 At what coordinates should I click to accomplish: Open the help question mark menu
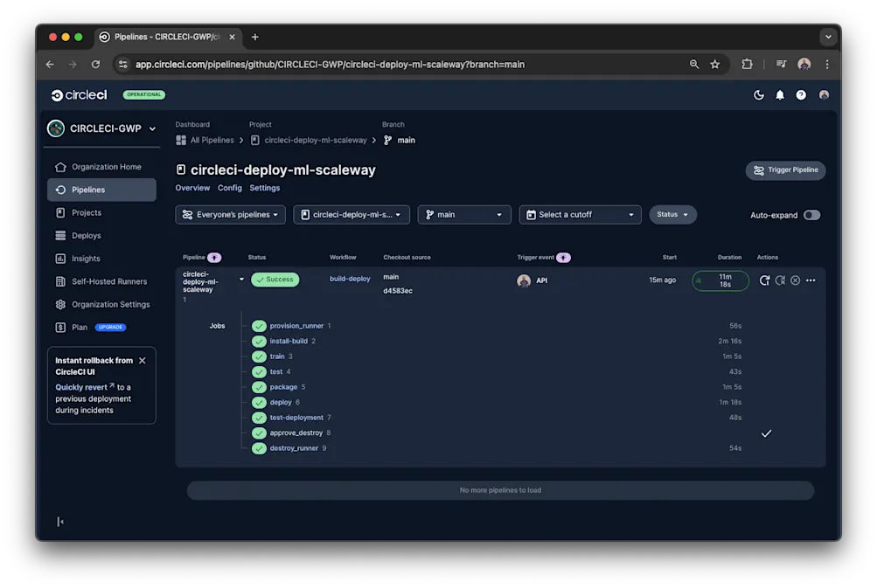tap(800, 94)
